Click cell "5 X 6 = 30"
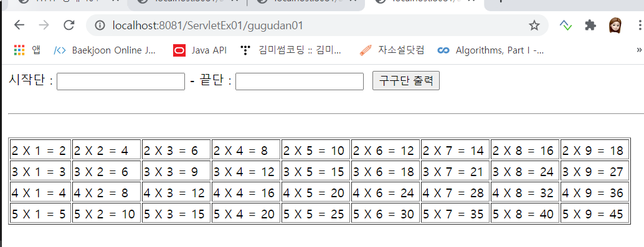Image resolution: width=644 pixels, height=247 pixels. [x=386, y=213]
